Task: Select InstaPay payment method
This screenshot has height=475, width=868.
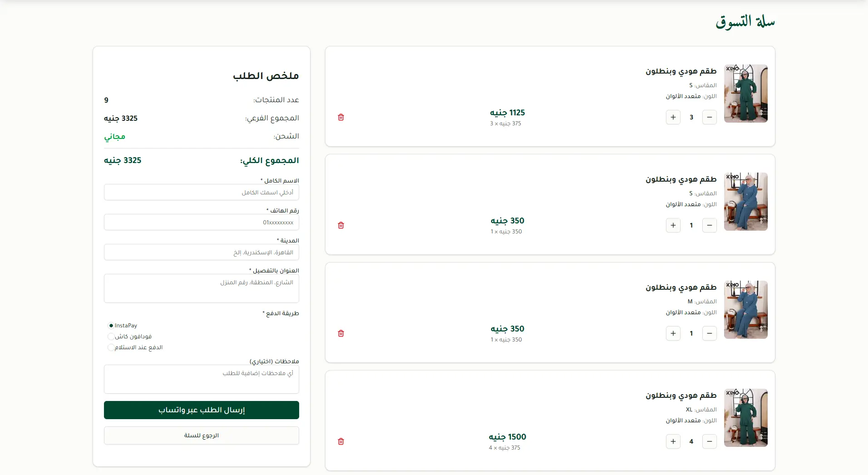Action: [111, 326]
